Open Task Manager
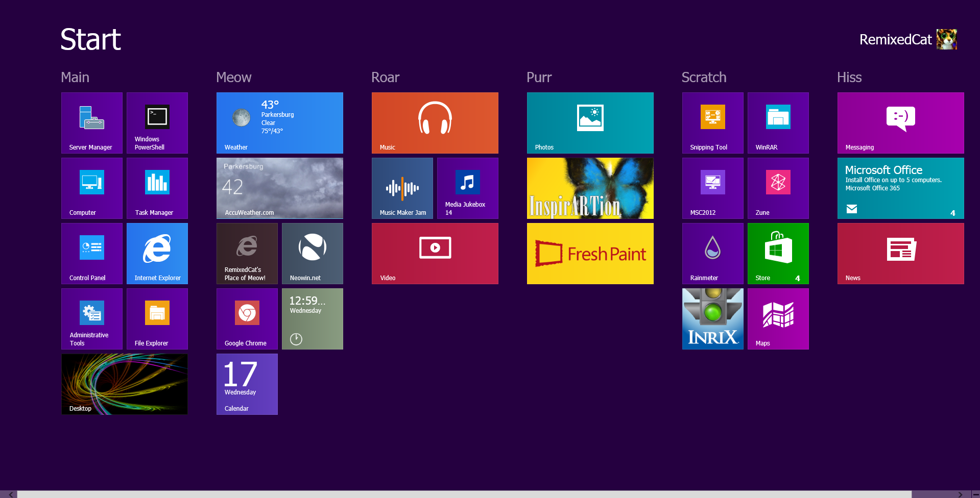Screen dimensions: 980x498 (x=157, y=188)
